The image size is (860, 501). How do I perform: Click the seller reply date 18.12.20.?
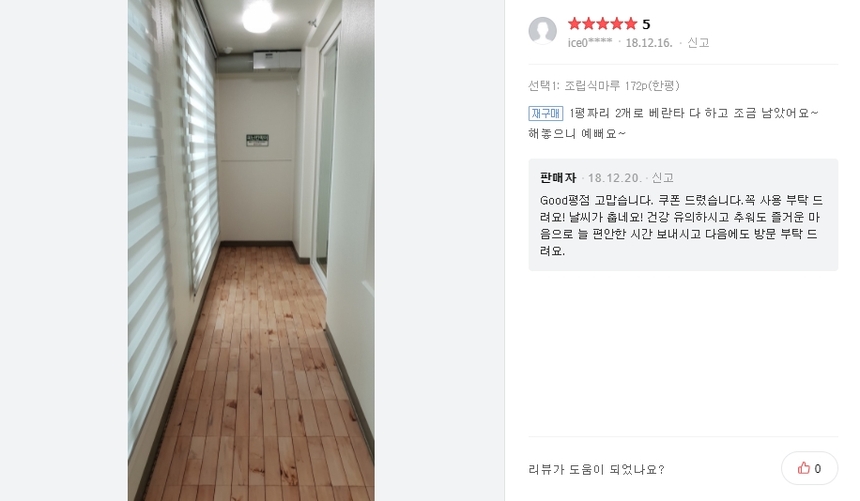click(x=614, y=178)
